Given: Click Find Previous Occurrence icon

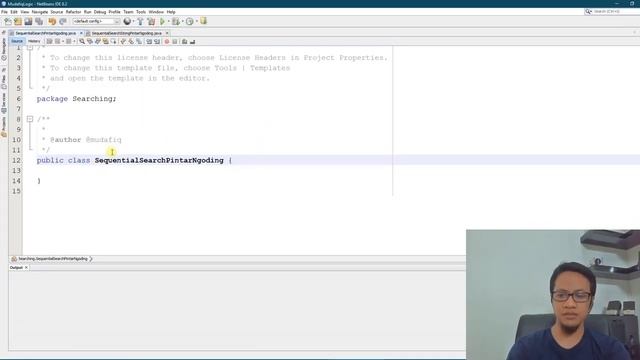Looking at the screenshot, I should tap(90, 41).
